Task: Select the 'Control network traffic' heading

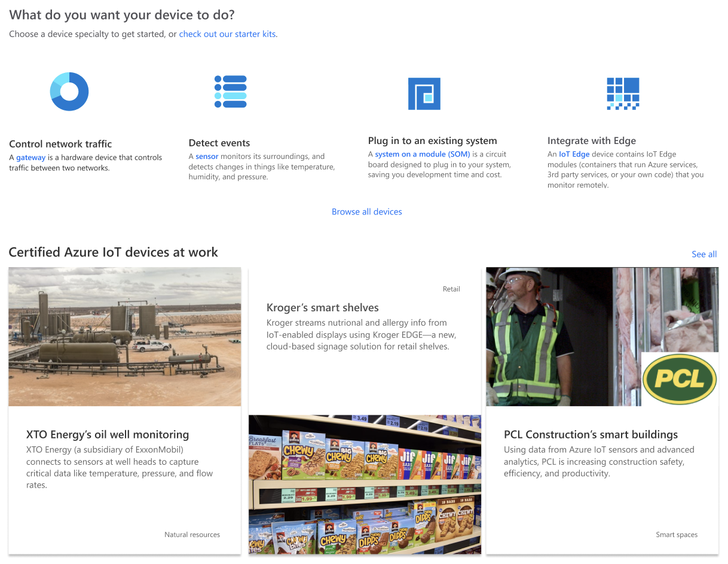Action: 60,144
